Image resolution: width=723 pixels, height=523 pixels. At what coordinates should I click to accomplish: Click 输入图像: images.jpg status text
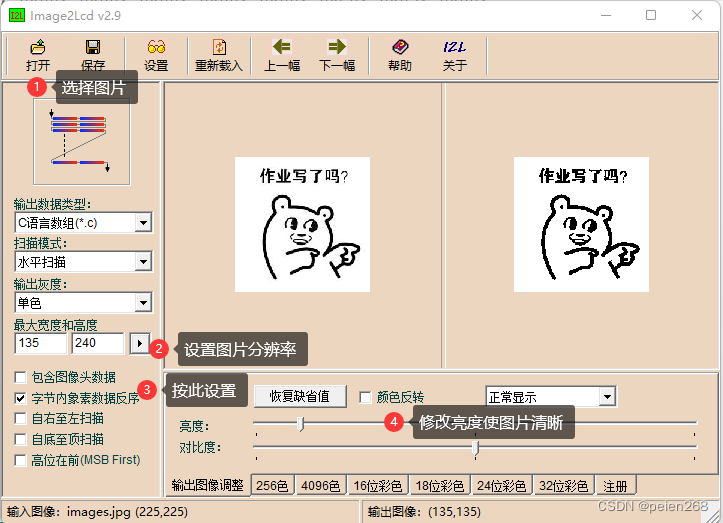[97, 511]
